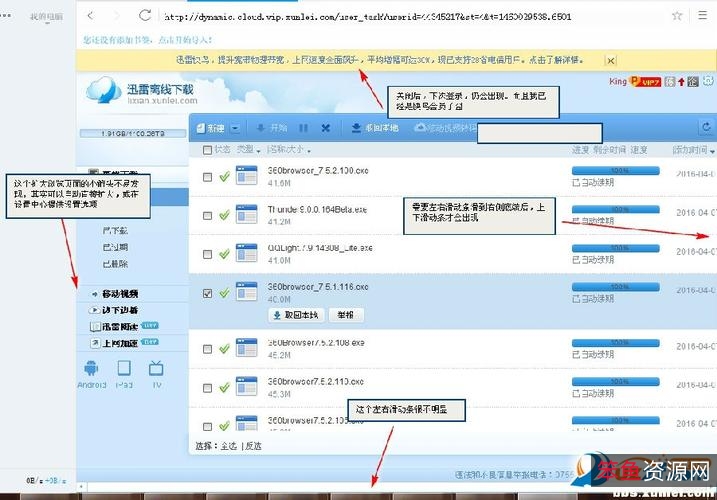Click the file icon of 360Browser7.5.2.108.exe
The image size is (717, 500).
coord(246,347)
